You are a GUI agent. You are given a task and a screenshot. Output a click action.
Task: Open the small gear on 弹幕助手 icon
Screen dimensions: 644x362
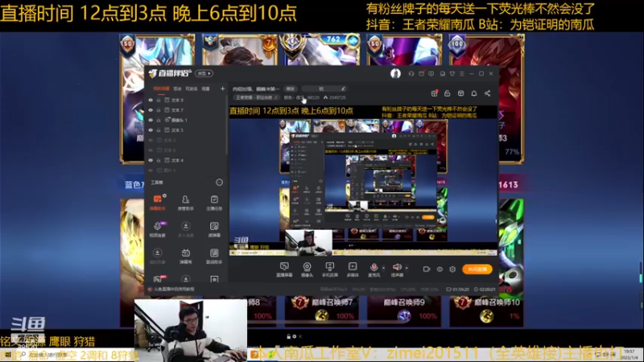[x=164, y=195]
